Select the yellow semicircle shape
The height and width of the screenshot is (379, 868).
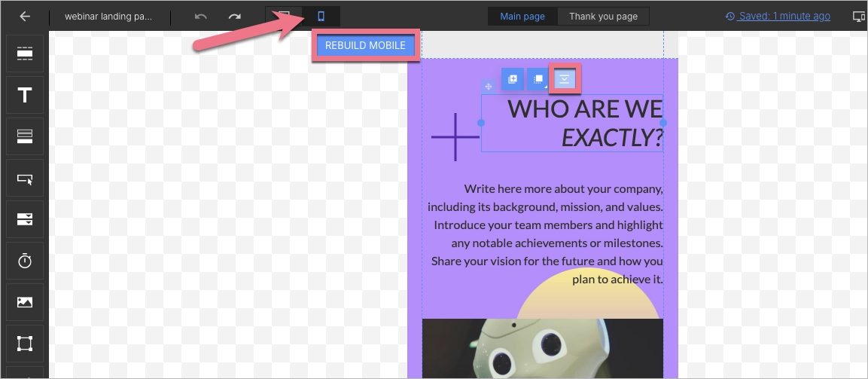point(588,302)
